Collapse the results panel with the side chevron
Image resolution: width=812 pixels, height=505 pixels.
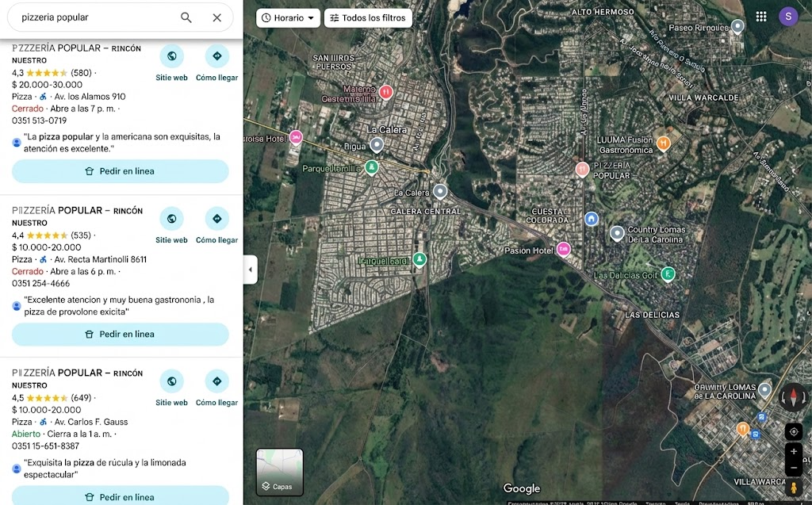pos(251,270)
